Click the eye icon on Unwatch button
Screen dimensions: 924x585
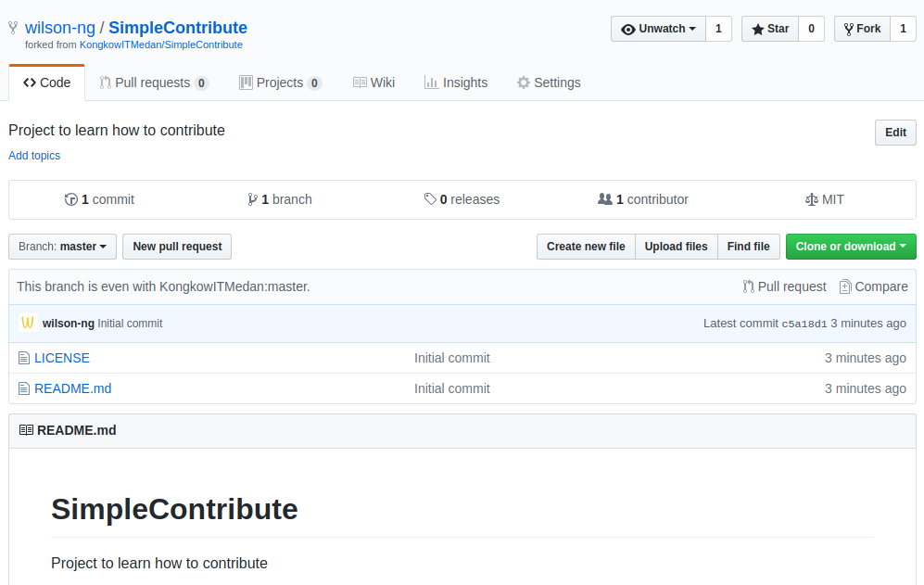628,29
